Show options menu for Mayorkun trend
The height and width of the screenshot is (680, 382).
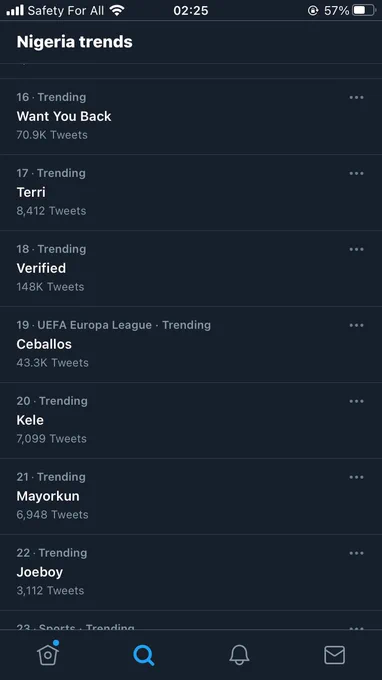tap(356, 477)
